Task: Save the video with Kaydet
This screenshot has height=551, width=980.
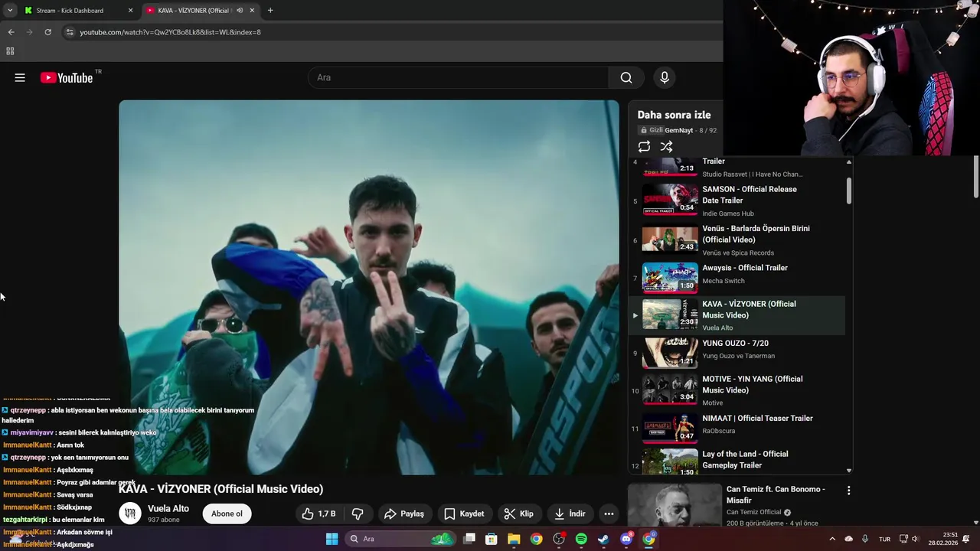Action: click(x=464, y=514)
